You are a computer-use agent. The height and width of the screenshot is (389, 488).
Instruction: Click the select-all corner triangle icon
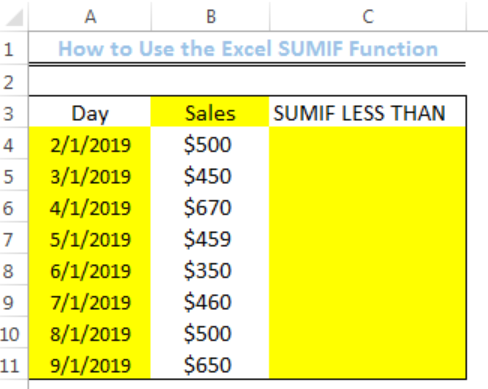[14, 17]
